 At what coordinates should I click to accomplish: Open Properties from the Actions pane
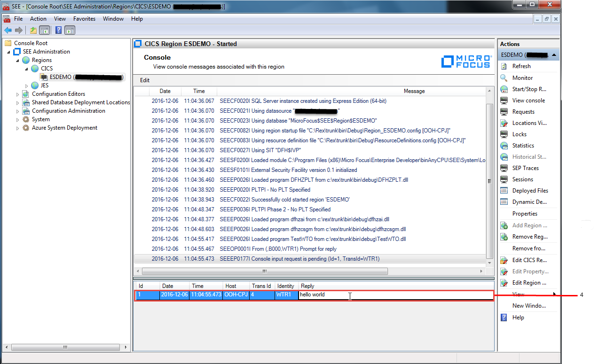click(x=525, y=214)
